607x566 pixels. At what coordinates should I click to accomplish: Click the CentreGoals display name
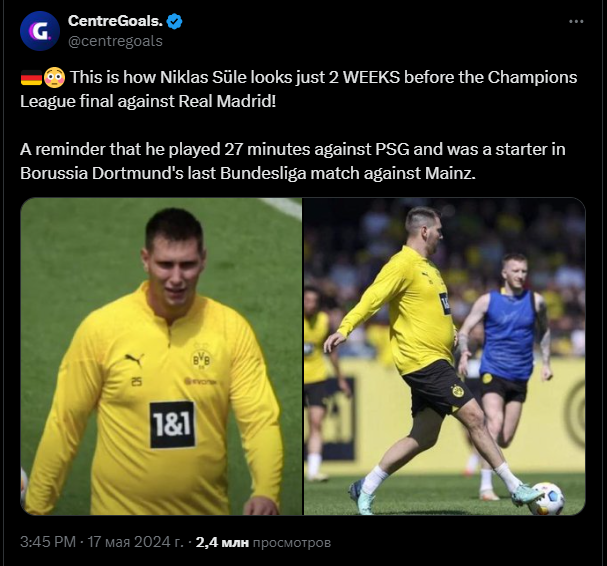[x=115, y=21]
